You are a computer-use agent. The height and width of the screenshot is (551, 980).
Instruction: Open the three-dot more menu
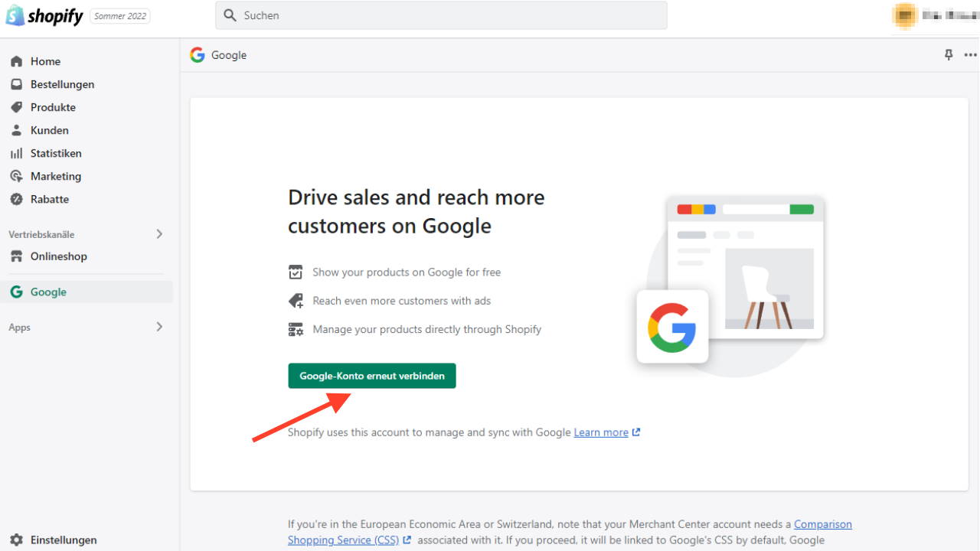(970, 55)
